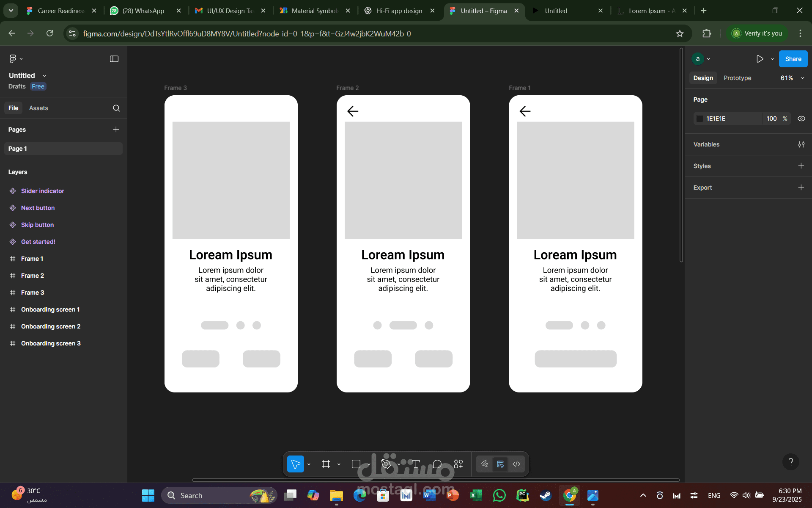Click the blue Share button
The height and width of the screenshot is (508, 812).
[x=793, y=59]
